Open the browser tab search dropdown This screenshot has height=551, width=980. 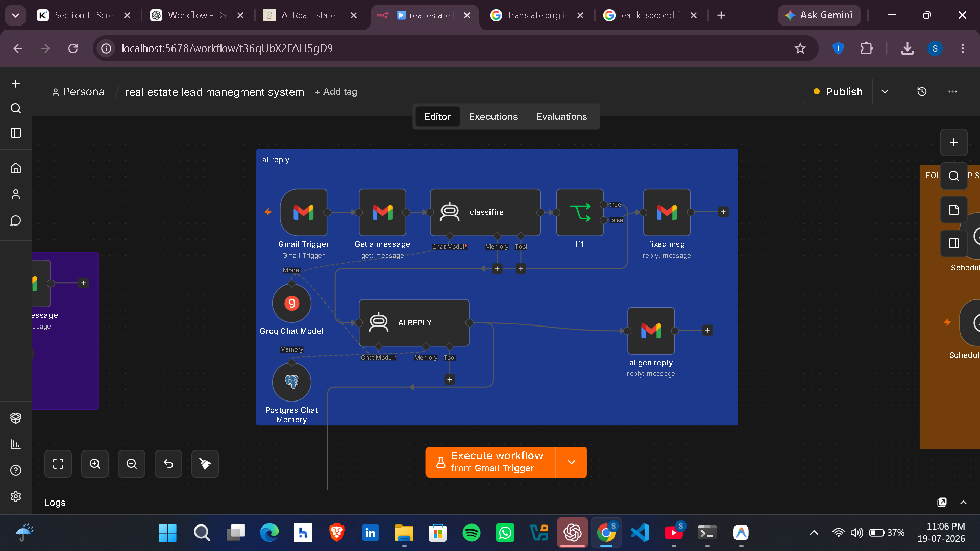point(15,15)
